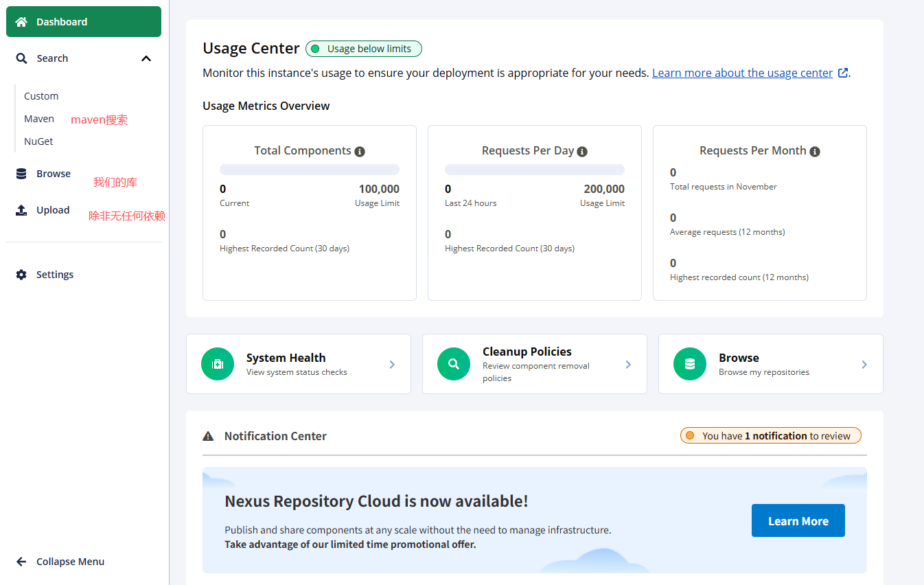924x585 pixels.
Task: Click the System Health card chevron
Action: click(392, 365)
